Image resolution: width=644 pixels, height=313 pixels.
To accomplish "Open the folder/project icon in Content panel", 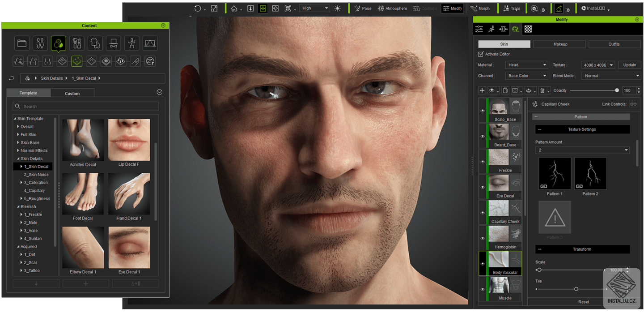I will point(21,43).
